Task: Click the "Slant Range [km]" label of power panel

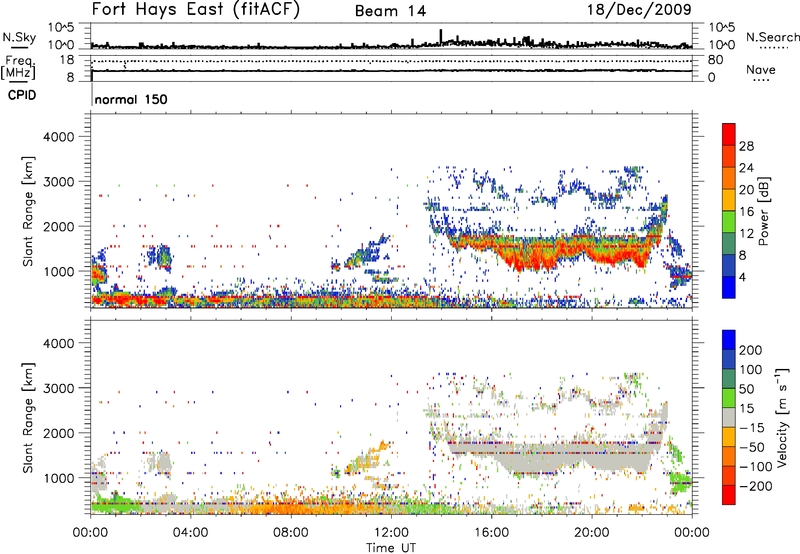Action: (29, 211)
